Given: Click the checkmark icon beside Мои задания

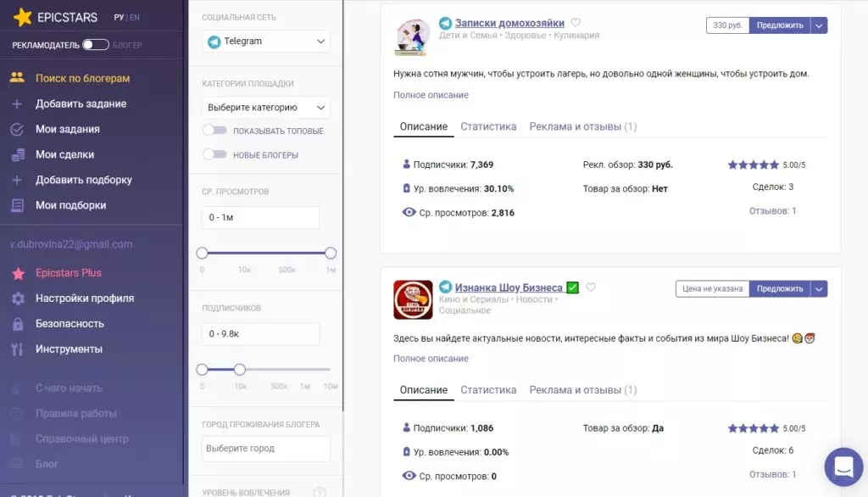Looking at the screenshot, I should 17,129.
